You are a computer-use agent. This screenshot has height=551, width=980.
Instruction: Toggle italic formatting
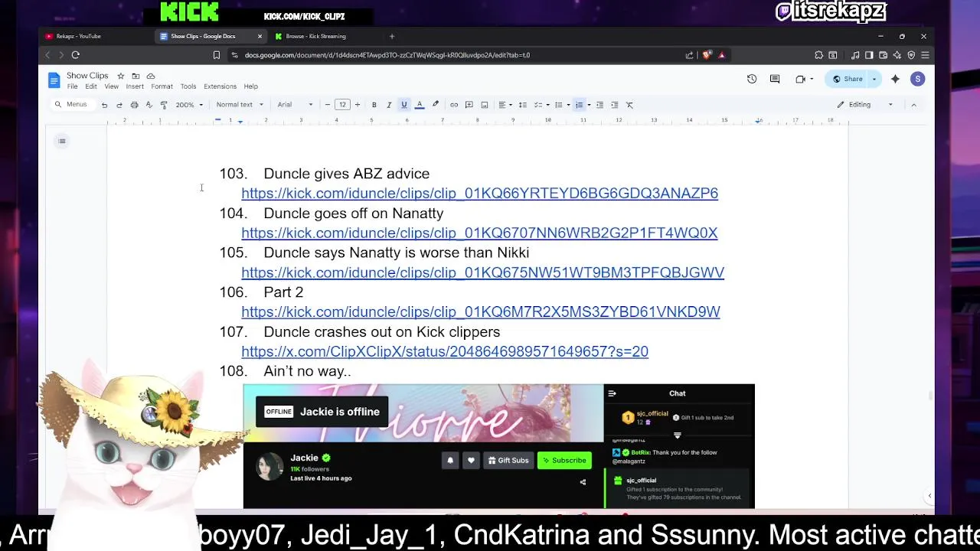click(389, 105)
